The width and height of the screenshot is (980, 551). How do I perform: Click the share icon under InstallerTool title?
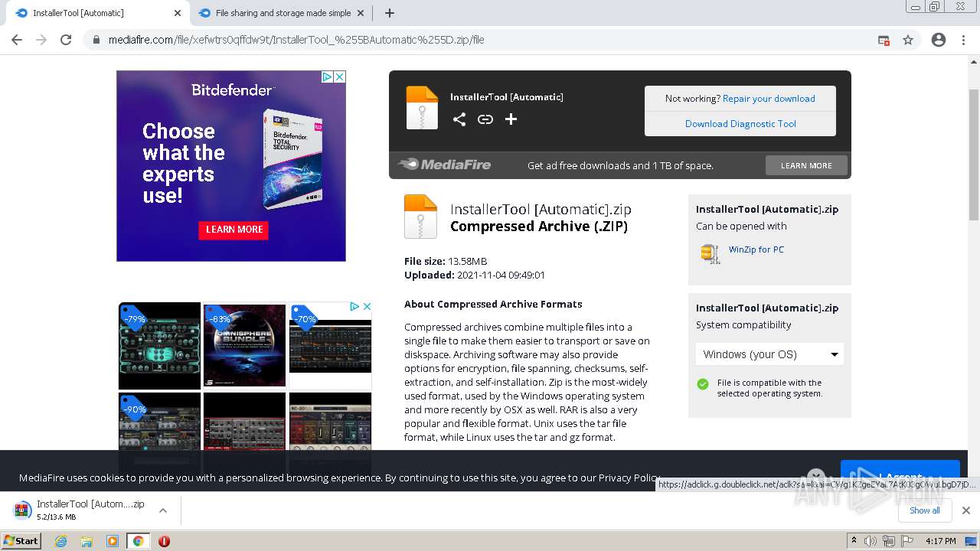459,119
